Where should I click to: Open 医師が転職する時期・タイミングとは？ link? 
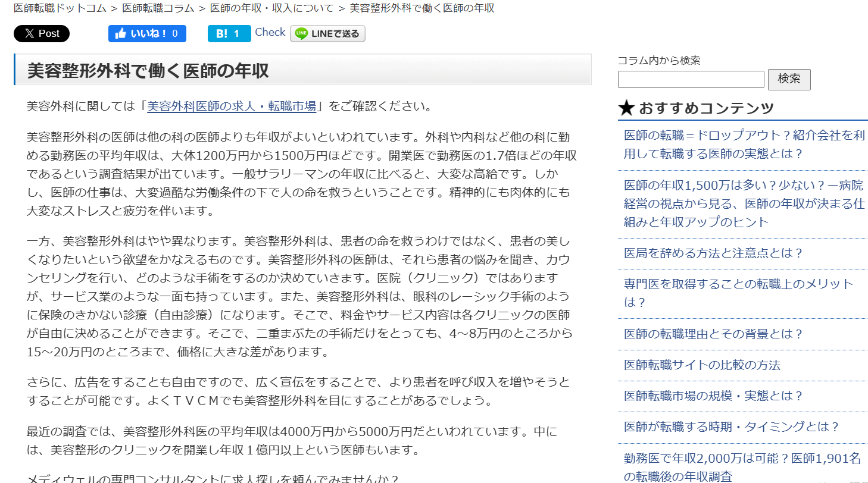(731, 427)
